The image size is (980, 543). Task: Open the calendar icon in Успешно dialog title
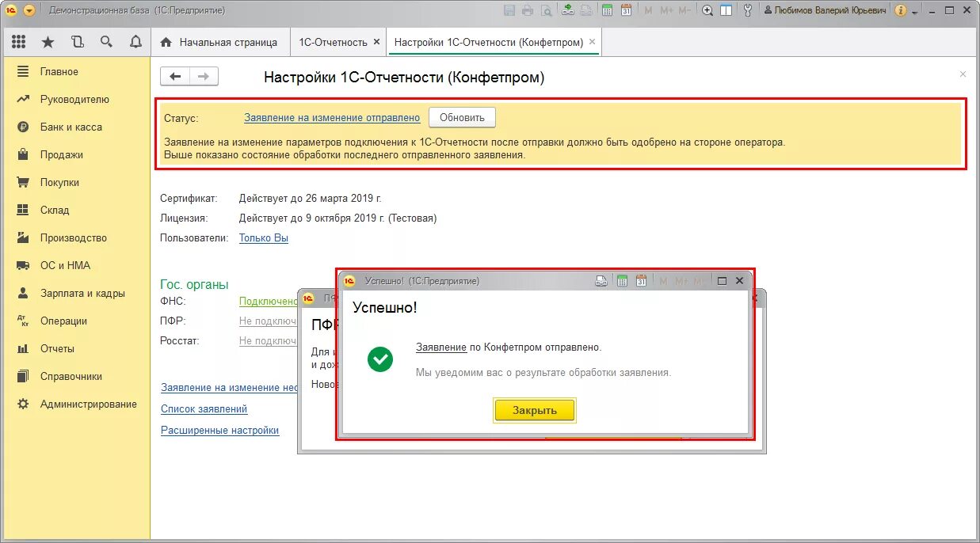pyautogui.click(x=641, y=280)
